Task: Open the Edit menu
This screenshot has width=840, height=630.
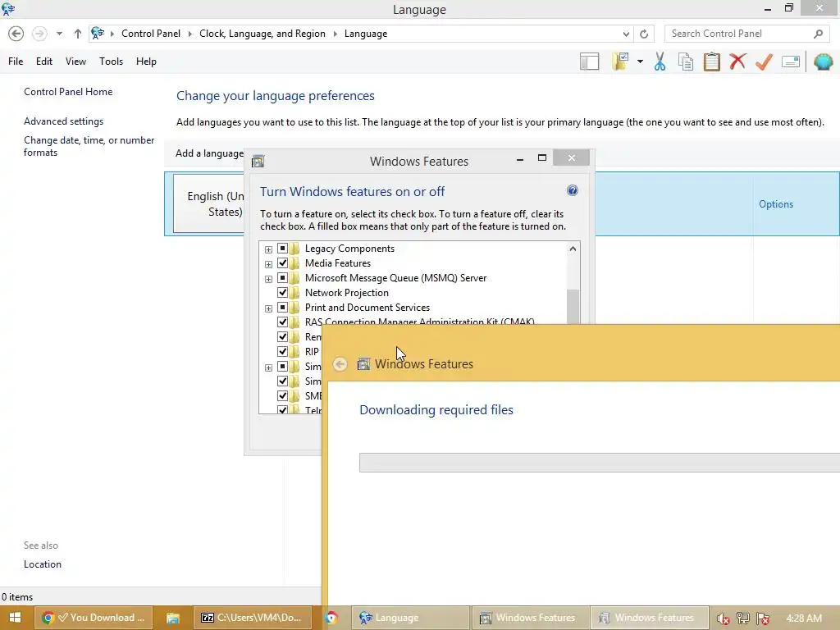Action: pos(44,61)
